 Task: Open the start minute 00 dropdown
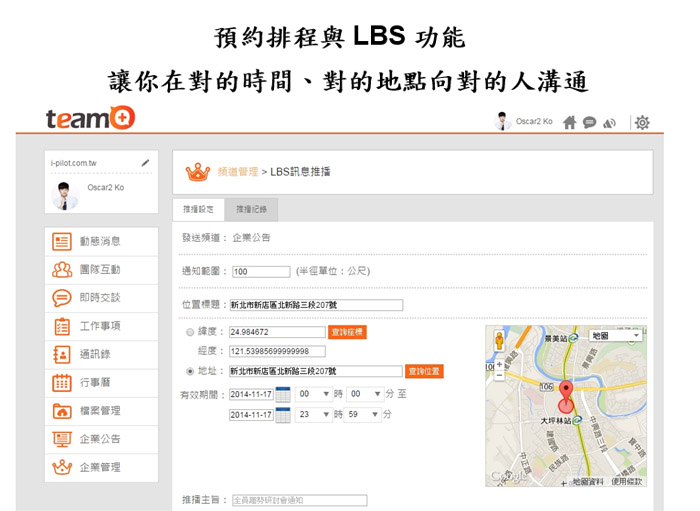click(x=365, y=394)
